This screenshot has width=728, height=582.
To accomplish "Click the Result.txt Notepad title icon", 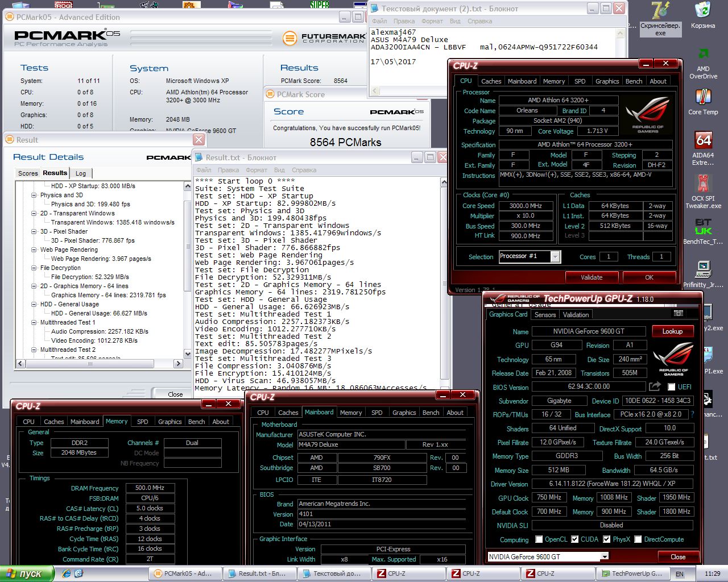I will [200, 157].
